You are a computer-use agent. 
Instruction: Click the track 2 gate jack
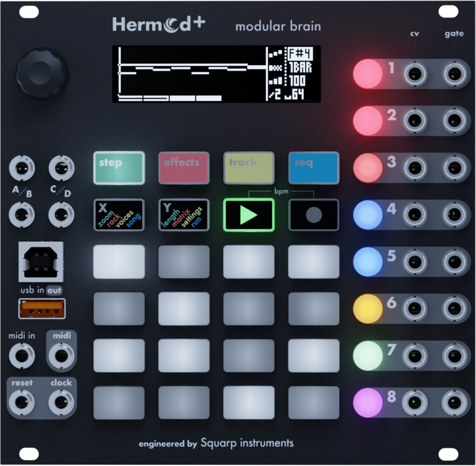click(x=454, y=121)
